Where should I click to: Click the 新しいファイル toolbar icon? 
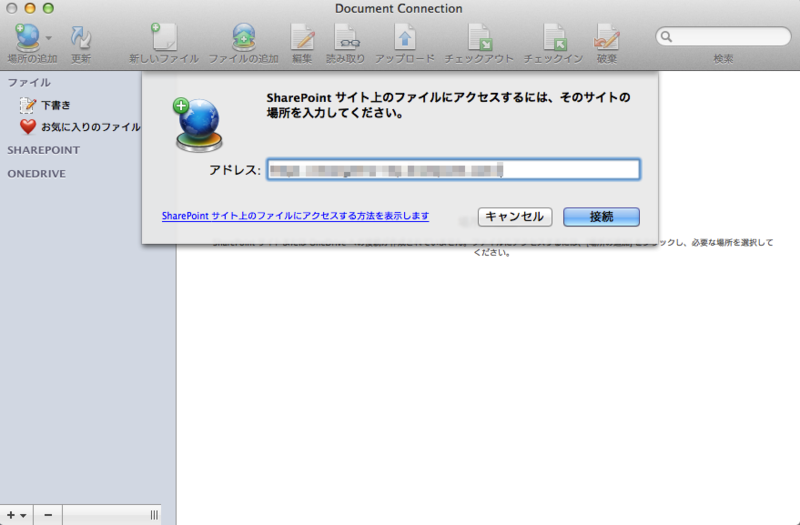pyautogui.click(x=164, y=37)
